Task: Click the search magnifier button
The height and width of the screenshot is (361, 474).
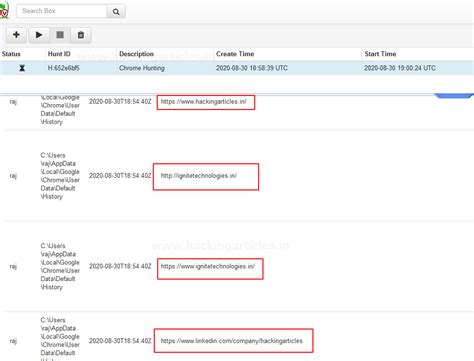Action: click(x=116, y=11)
